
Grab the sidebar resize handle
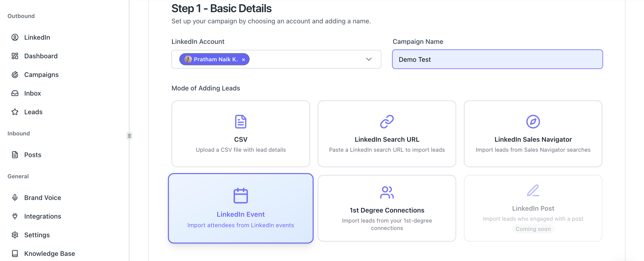[129, 136]
